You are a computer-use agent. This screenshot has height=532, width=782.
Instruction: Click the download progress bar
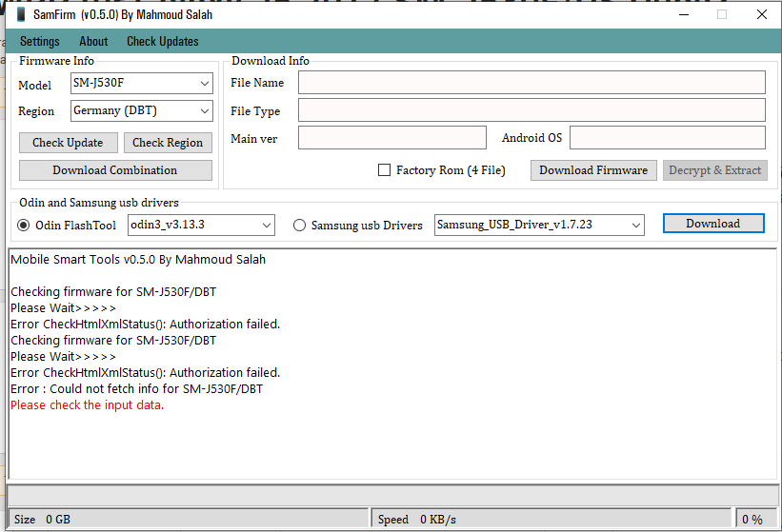[x=392, y=496]
